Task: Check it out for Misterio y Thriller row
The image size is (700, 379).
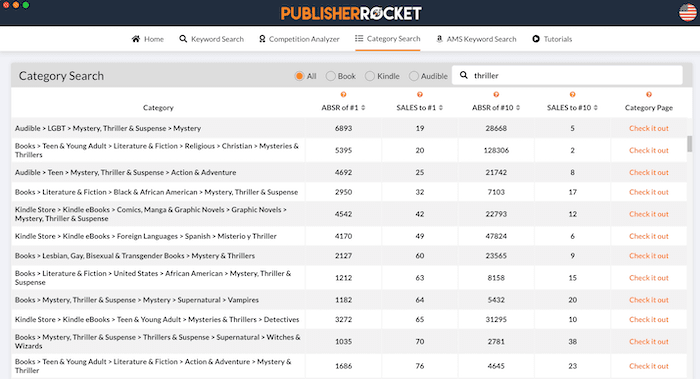Action: pos(649,236)
